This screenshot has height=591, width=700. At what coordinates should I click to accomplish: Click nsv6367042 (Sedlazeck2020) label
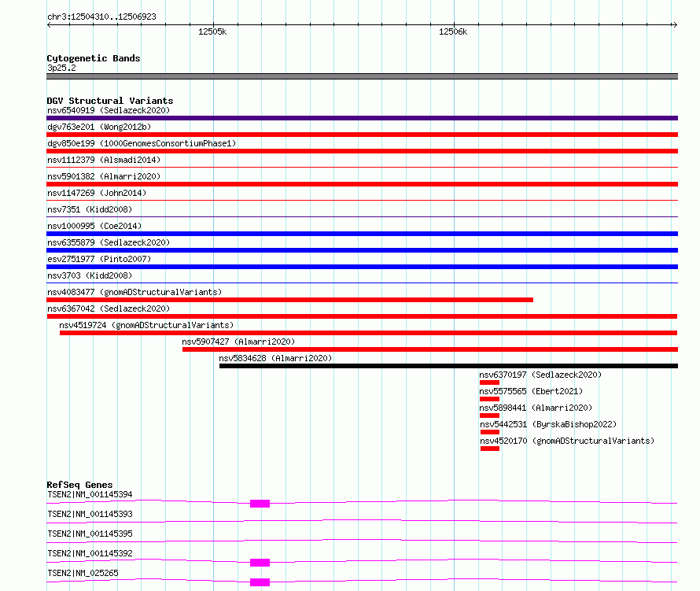[109, 308]
